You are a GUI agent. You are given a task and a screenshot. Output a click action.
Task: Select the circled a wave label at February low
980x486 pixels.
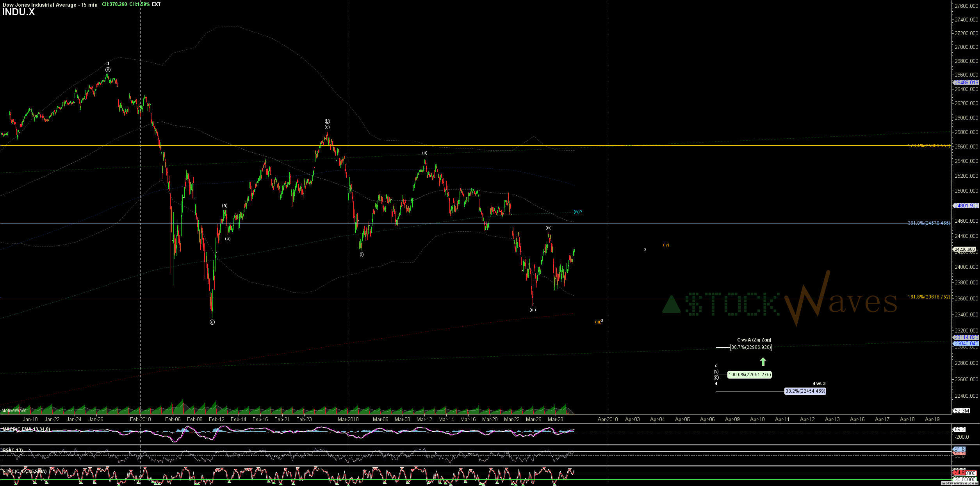[x=212, y=322]
